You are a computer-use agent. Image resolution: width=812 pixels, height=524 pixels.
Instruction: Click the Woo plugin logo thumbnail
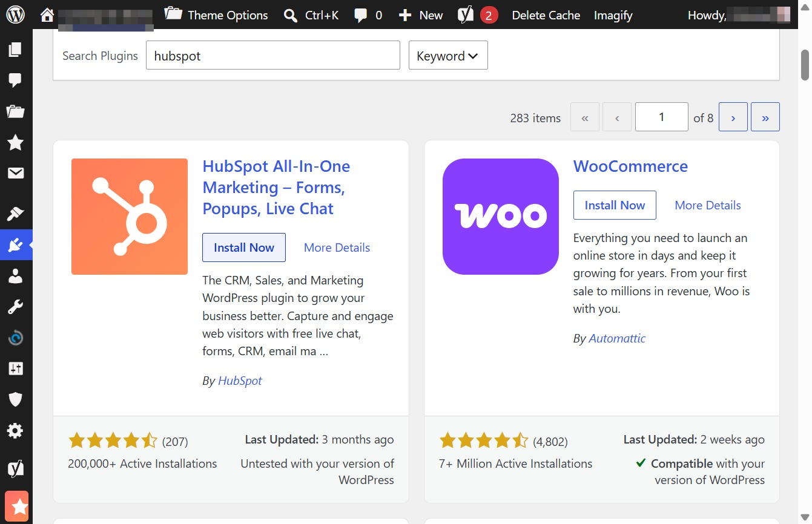pyautogui.click(x=501, y=217)
